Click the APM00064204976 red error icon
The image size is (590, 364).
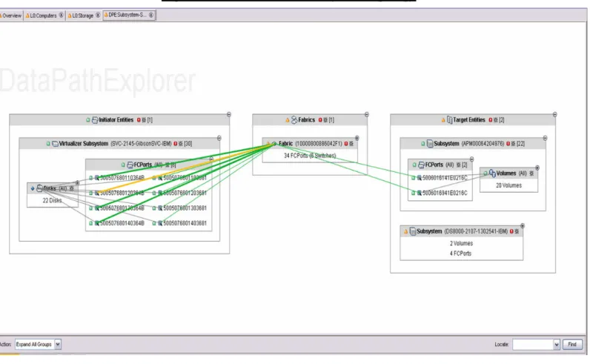[x=508, y=144]
